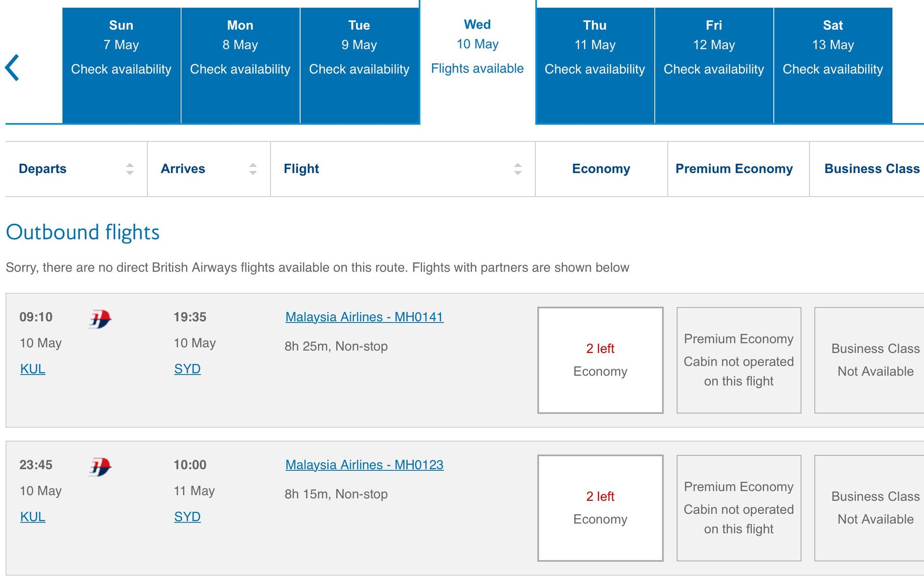Choose Sat 13 May date tab
The image size is (924, 578).
click(832, 65)
